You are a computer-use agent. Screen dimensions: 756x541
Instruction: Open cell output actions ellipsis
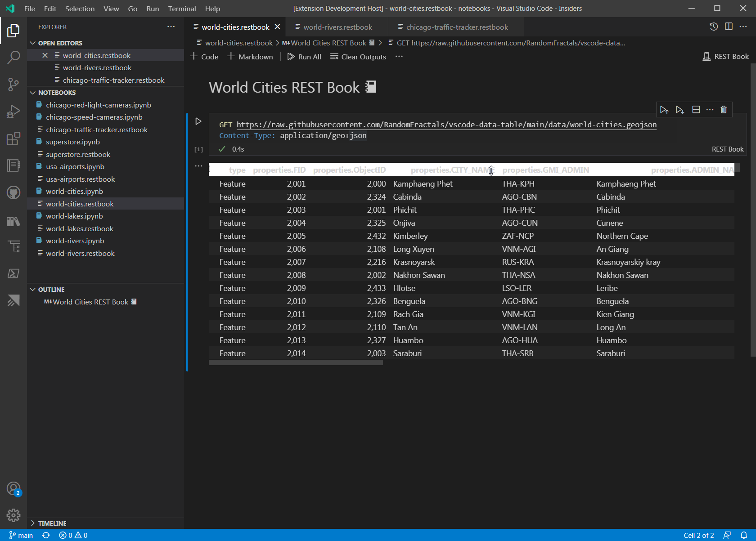[198, 166]
